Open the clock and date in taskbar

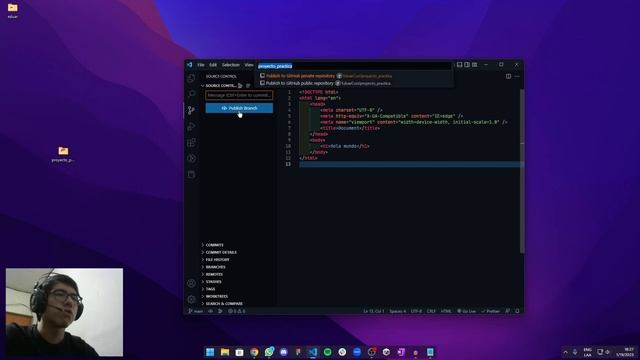(x=625, y=352)
